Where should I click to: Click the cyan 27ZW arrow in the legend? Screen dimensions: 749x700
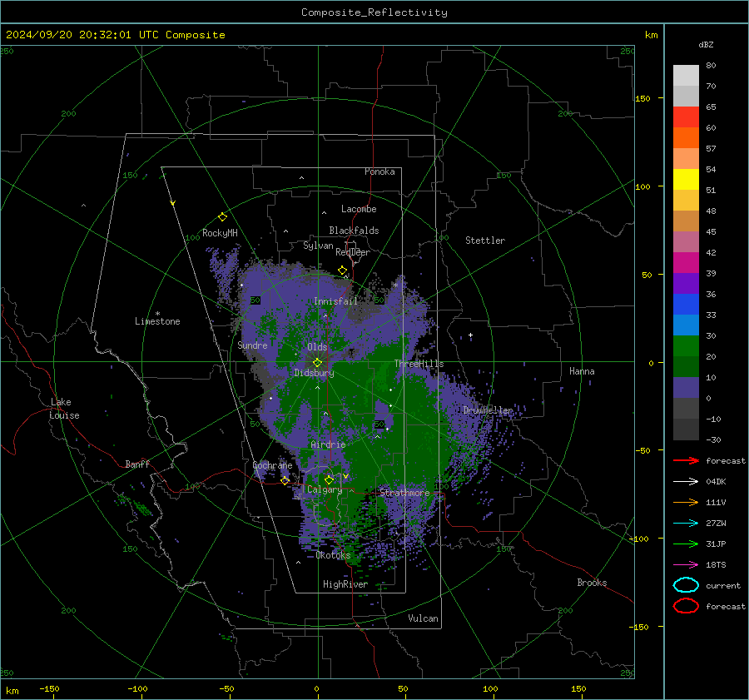click(686, 524)
